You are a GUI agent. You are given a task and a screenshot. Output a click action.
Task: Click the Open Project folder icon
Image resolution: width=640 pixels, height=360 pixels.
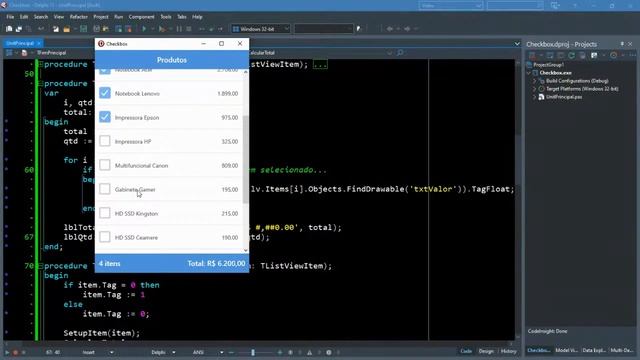(66, 29)
